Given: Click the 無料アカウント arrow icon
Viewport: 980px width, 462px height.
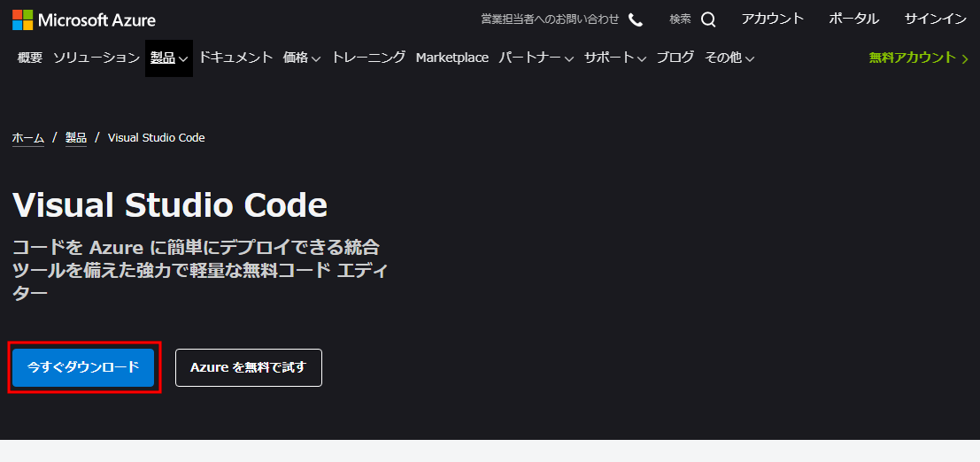Looking at the screenshot, I should click(x=965, y=58).
